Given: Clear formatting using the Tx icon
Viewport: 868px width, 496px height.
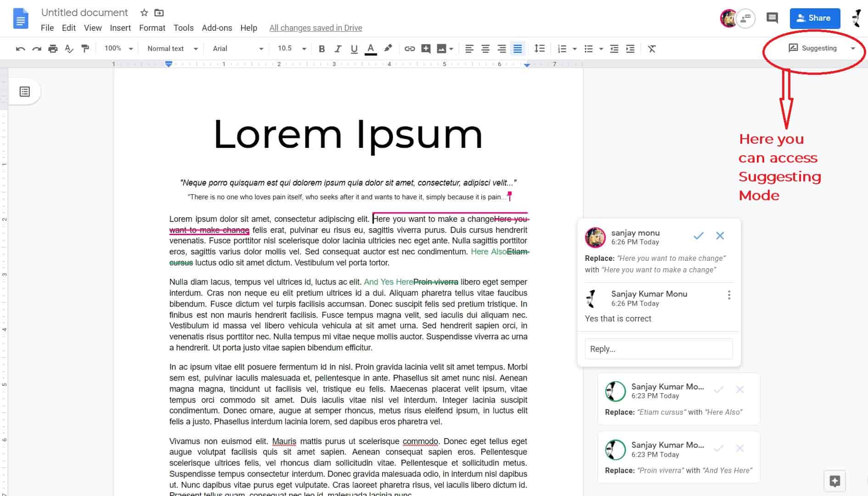Looking at the screenshot, I should (x=652, y=49).
